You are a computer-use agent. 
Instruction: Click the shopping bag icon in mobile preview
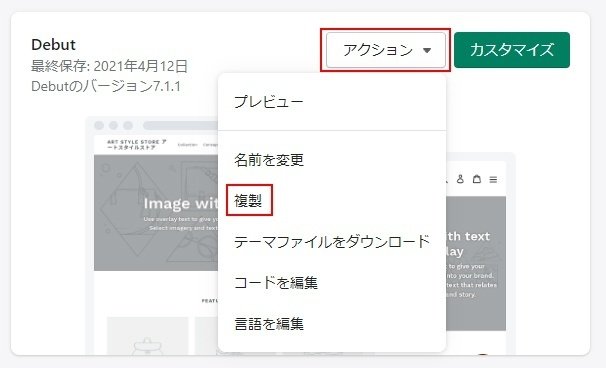(477, 179)
